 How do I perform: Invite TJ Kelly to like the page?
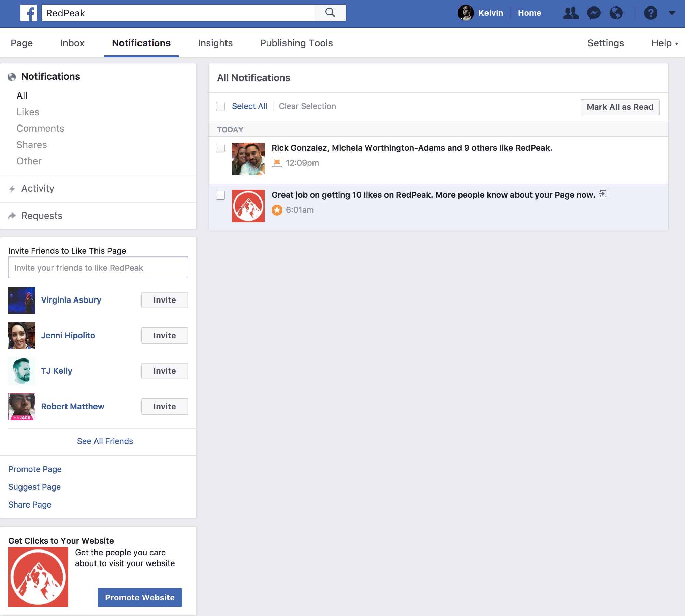164,371
